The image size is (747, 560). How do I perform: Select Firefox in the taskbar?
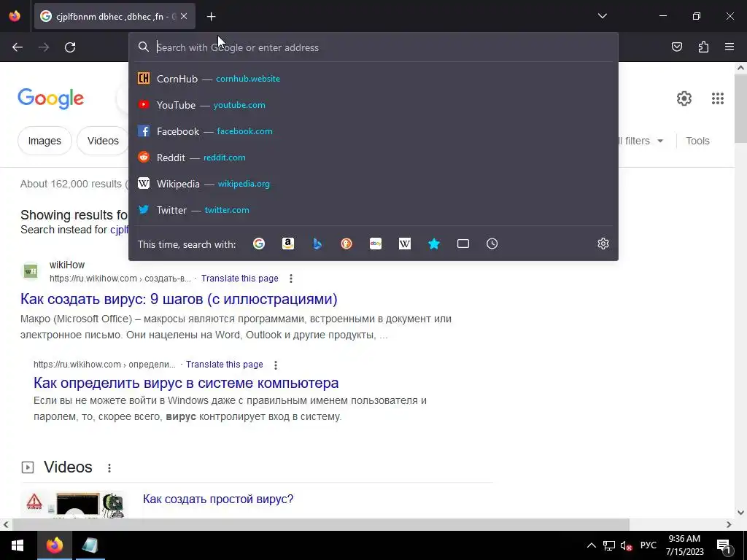(x=54, y=545)
